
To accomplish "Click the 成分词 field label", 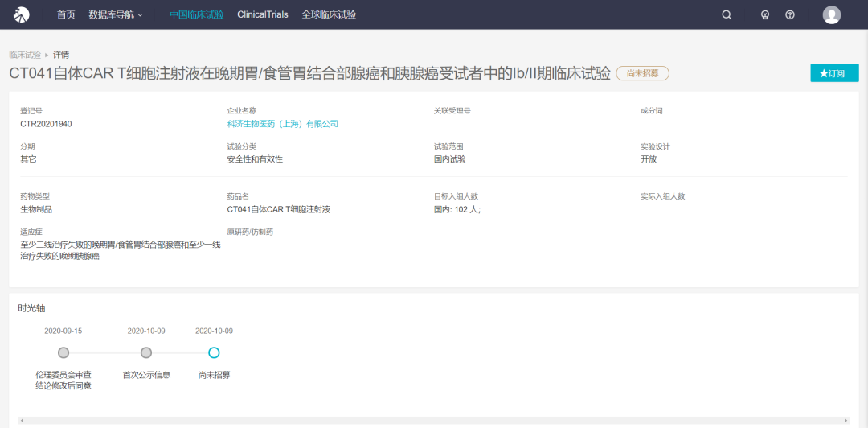I will pos(652,110).
